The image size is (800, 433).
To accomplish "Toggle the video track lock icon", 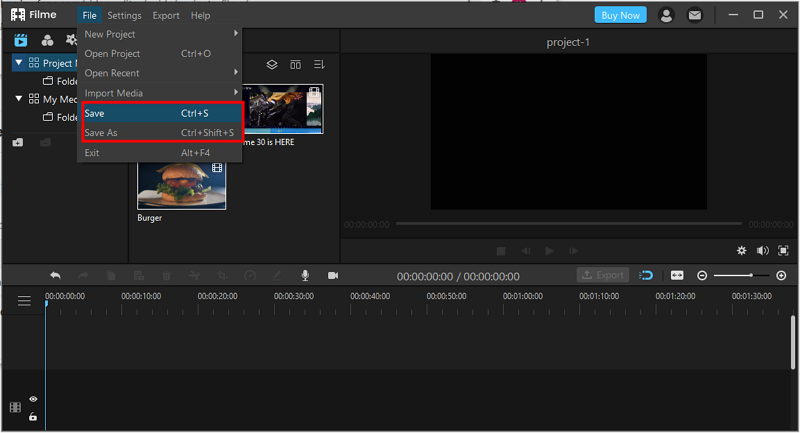I will tap(33, 417).
